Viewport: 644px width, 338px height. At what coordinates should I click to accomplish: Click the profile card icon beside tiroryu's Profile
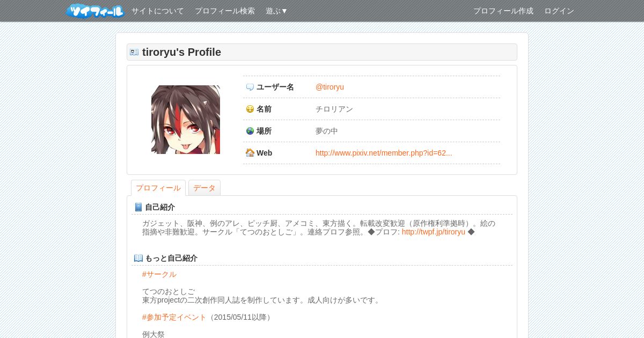[134, 52]
